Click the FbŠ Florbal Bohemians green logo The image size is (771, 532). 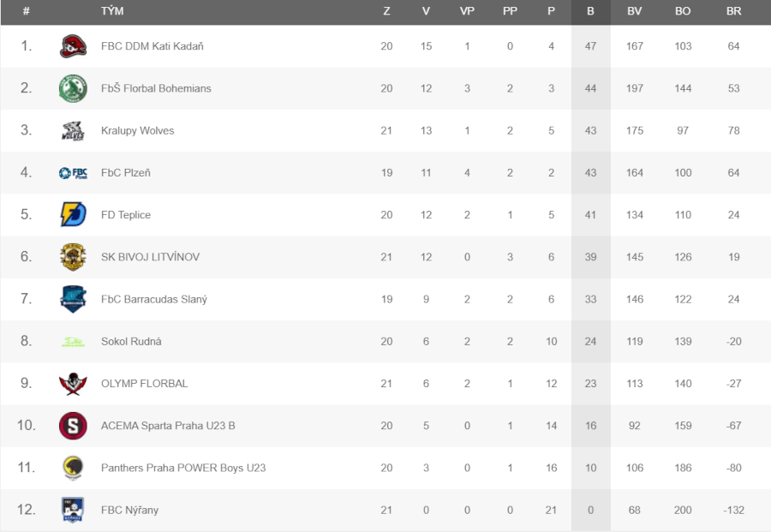pos(73,88)
